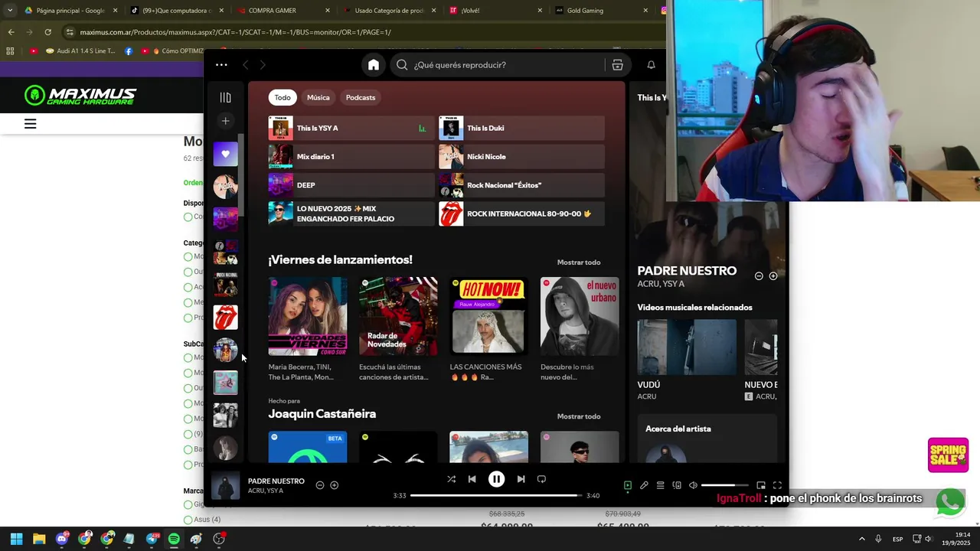Click Mostrar todo for Viernes de lanzamientos
Screen dimensions: 980x551
pos(578,262)
